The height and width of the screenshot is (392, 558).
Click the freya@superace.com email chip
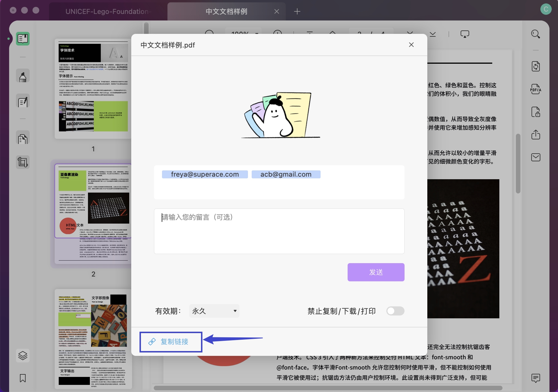coord(205,174)
